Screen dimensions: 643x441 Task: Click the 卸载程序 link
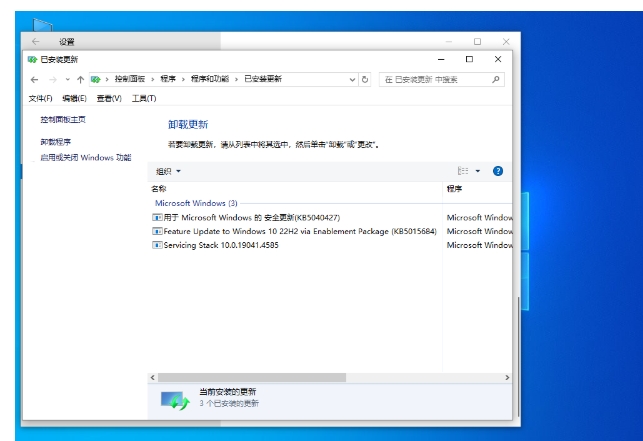pyautogui.click(x=56, y=142)
